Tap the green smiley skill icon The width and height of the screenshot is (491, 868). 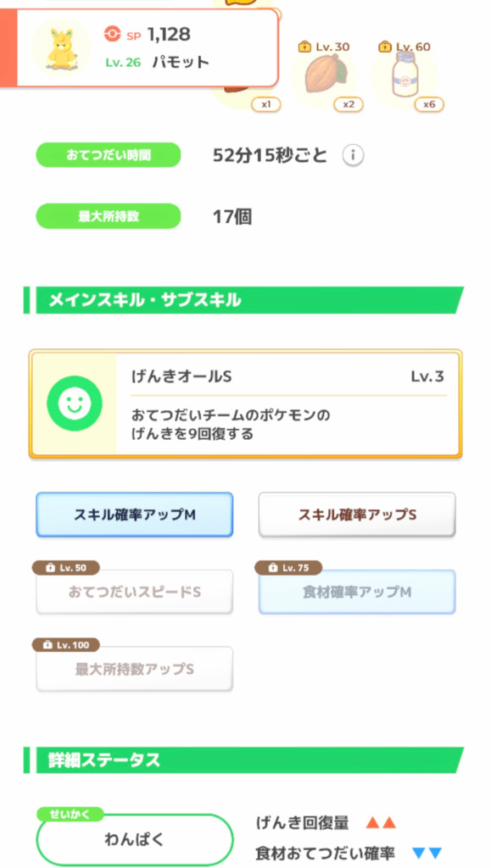pos(75,403)
